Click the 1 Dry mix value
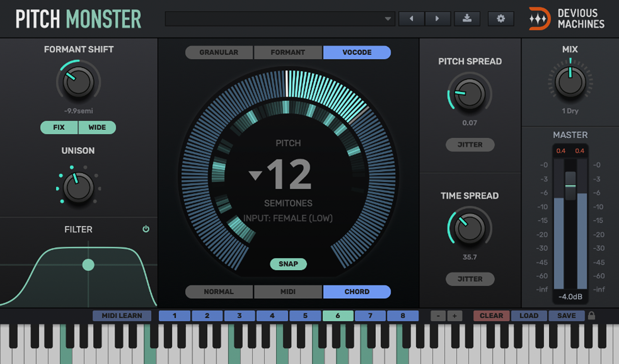Image resolution: width=619 pixels, height=364 pixels. [x=570, y=111]
